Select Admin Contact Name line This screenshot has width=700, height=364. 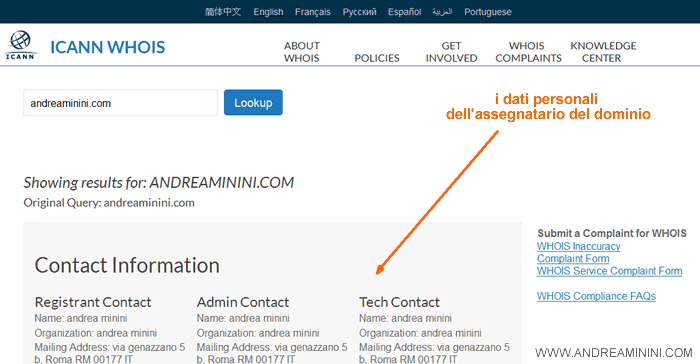click(243, 318)
